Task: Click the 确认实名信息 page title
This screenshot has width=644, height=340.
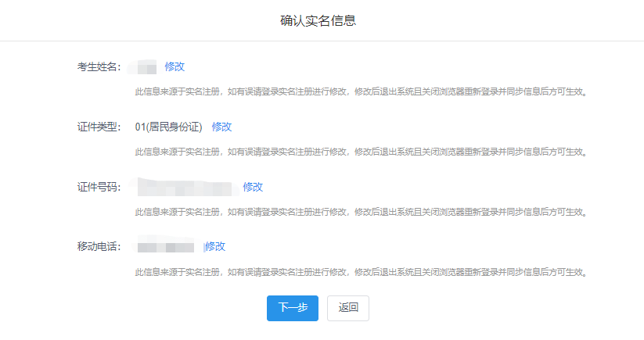Action: click(318, 20)
